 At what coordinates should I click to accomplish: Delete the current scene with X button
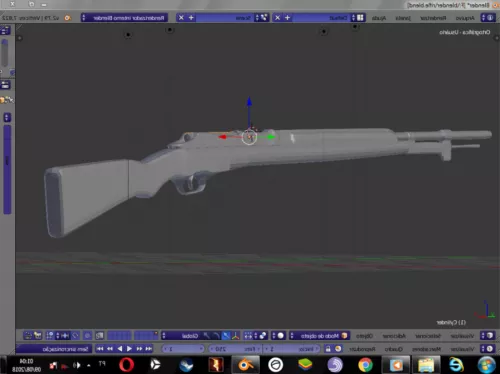[181, 18]
